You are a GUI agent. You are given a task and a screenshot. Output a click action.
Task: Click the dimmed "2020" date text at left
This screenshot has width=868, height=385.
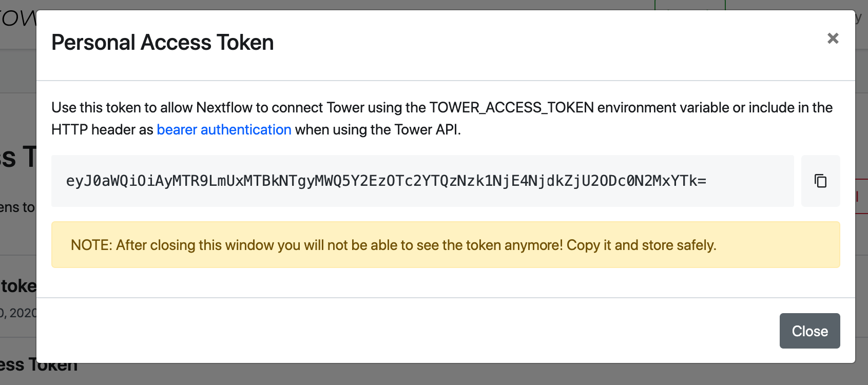(23, 313)
